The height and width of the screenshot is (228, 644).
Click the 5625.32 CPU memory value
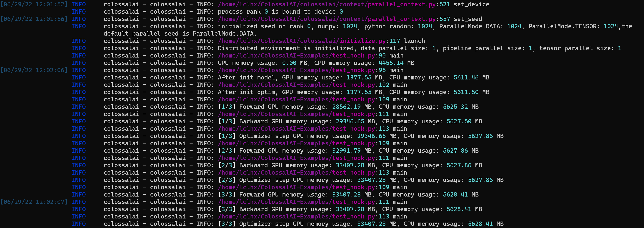pyautogui.click(x=455, y=107)
